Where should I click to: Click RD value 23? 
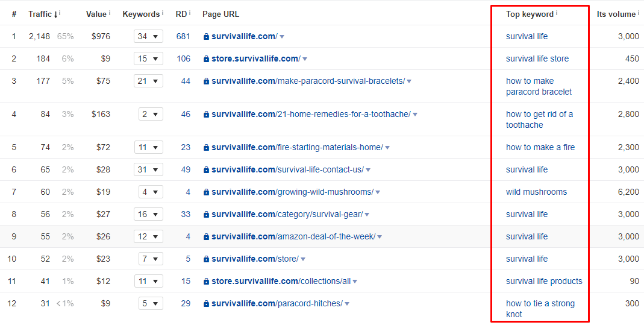tap(186, 148)
